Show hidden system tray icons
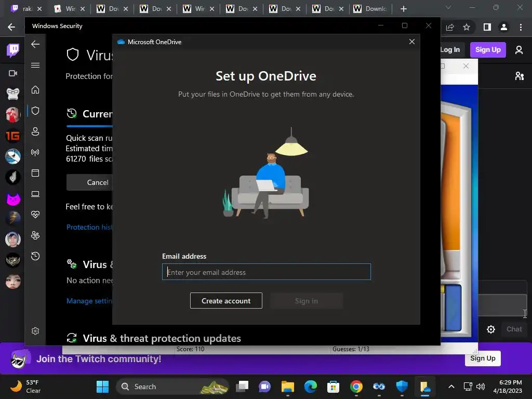Screen dimensions: 532x399 [x=451, y=387]
